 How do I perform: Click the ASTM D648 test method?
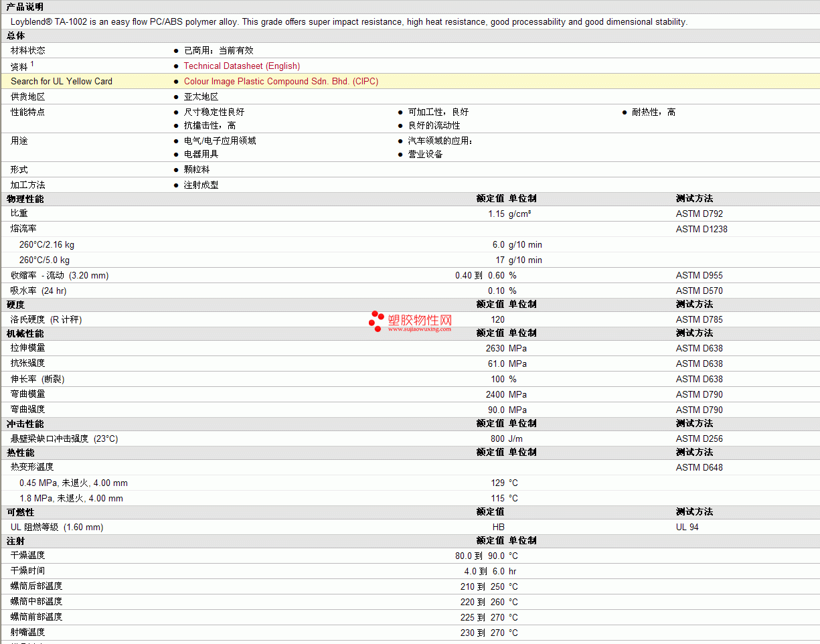pyautogui.click(x=700, y=467)
